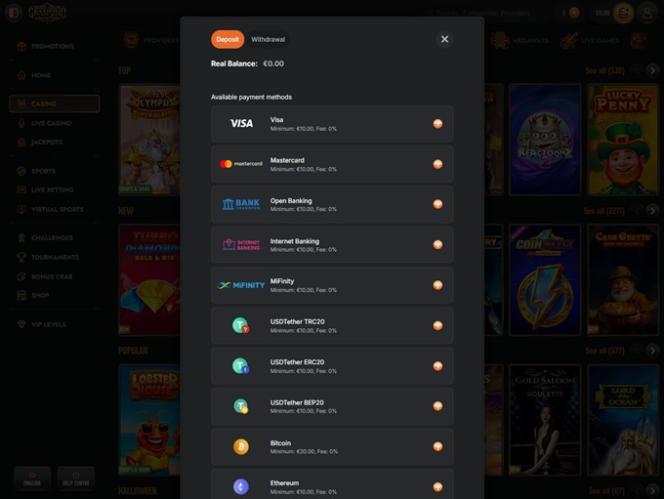Open the Deposit tab
664x499 pixels.
coord(227,39)
